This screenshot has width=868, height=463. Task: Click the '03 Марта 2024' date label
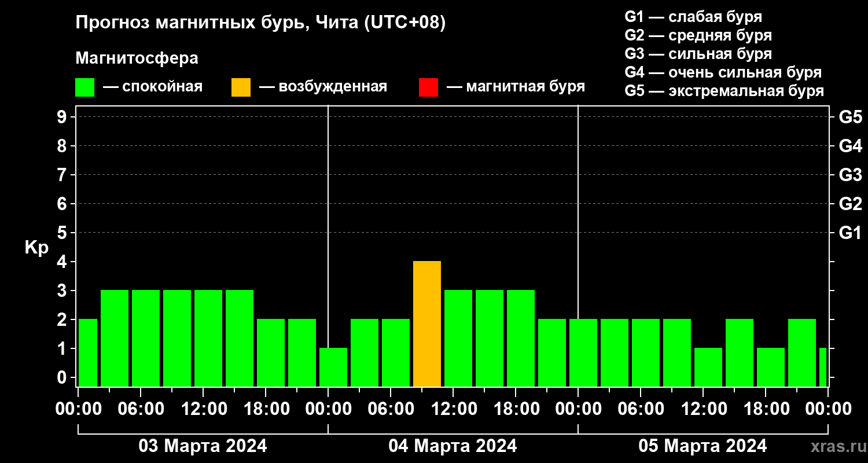203,446
